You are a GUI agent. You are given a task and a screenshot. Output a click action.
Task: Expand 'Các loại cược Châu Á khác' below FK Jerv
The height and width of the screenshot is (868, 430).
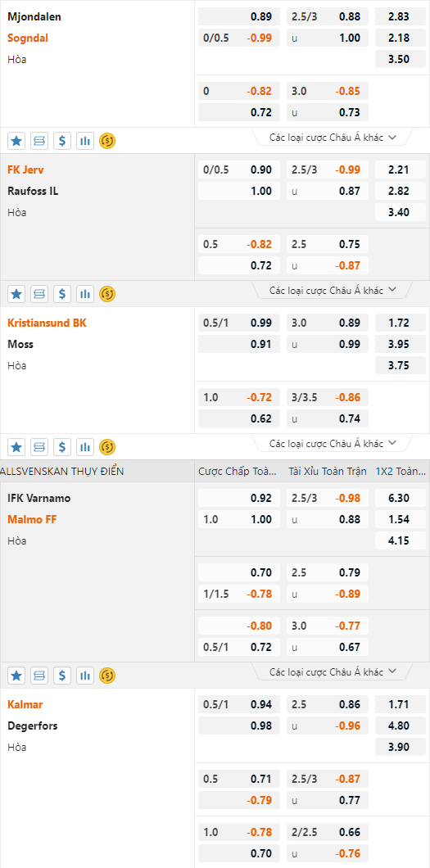point(333,290)
